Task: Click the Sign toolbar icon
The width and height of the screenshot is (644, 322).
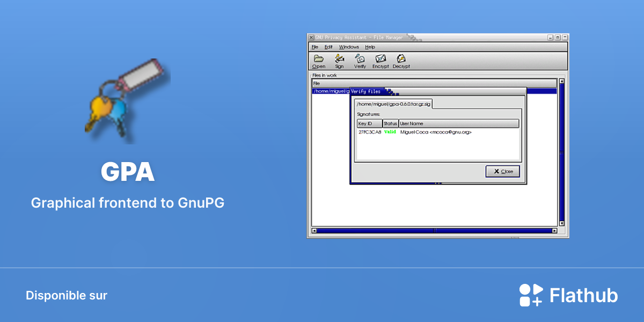Action: tap(339, 61)
